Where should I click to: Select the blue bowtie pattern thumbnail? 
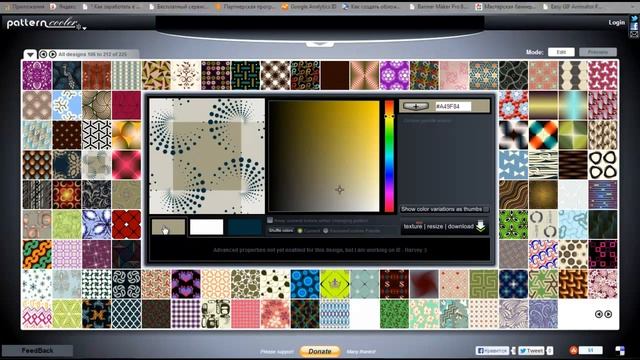click(513, 165)
